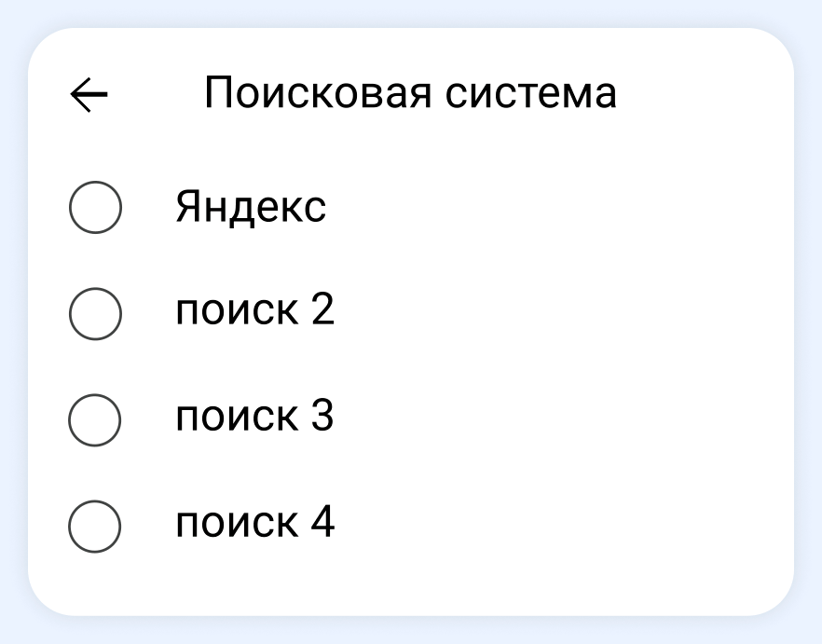Tap the empty circle beside Яндекс
The height and width of the screenshot is (644, 822).
(x=95, y=208)
